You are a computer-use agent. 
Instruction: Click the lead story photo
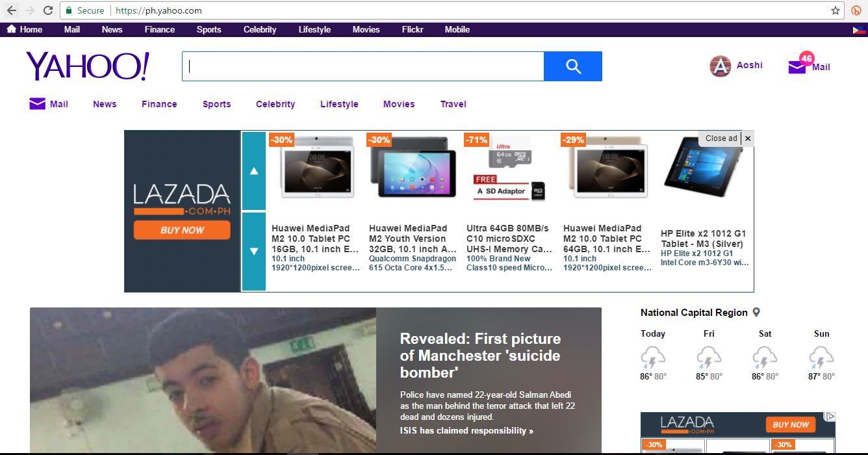coord(203,380)
